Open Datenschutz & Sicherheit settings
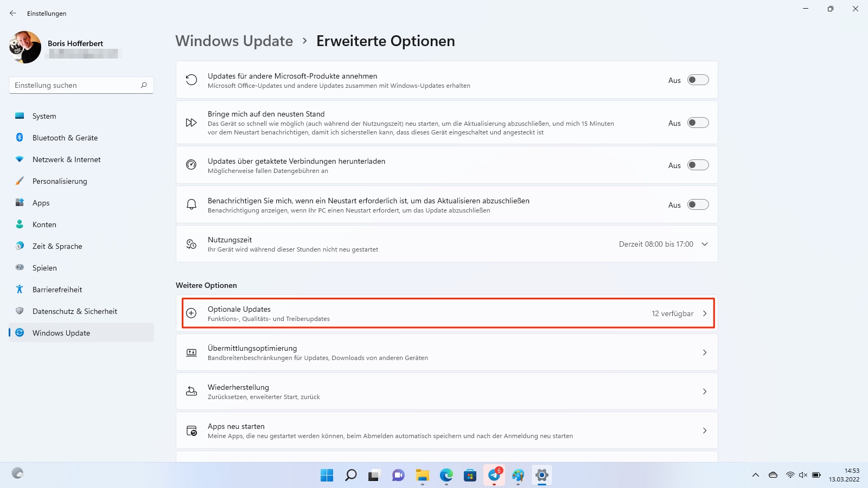This screenshot has width=868, height=488. [x=74, y=311]
